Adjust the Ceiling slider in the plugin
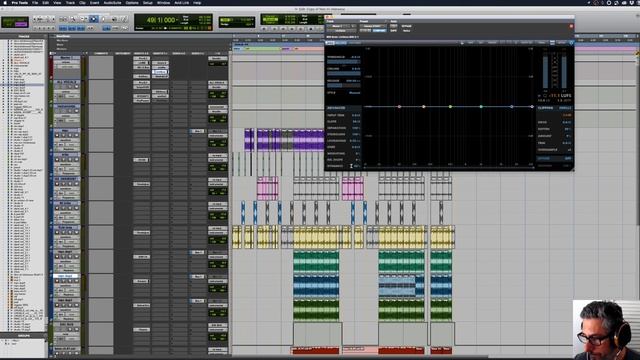Viewport: 640px width, 360px height. [344, 74]
